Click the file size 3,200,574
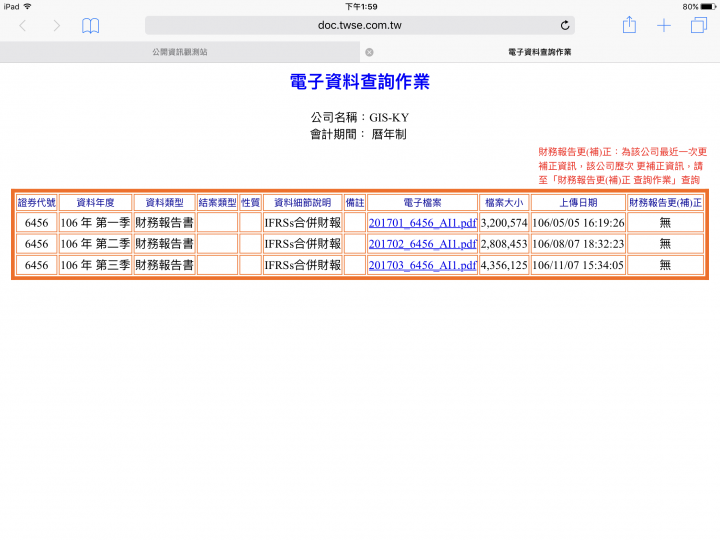720x540 pixels. click(504, 223)
